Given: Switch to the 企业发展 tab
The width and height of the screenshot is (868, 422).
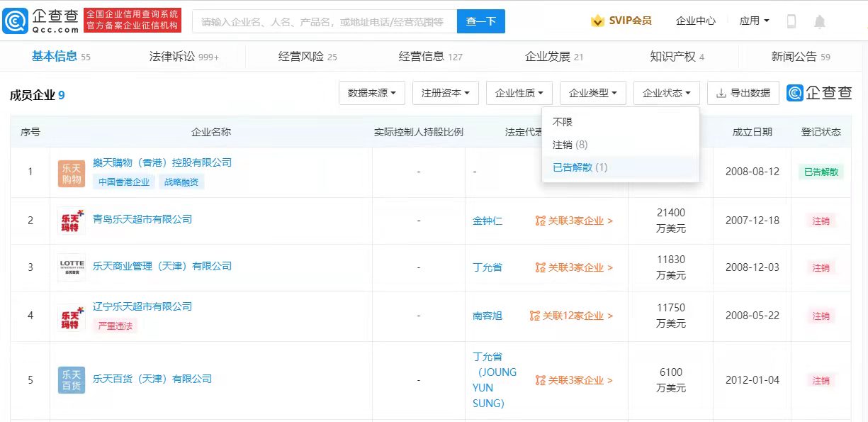Looking at the screenshot, I should [554, 56].
